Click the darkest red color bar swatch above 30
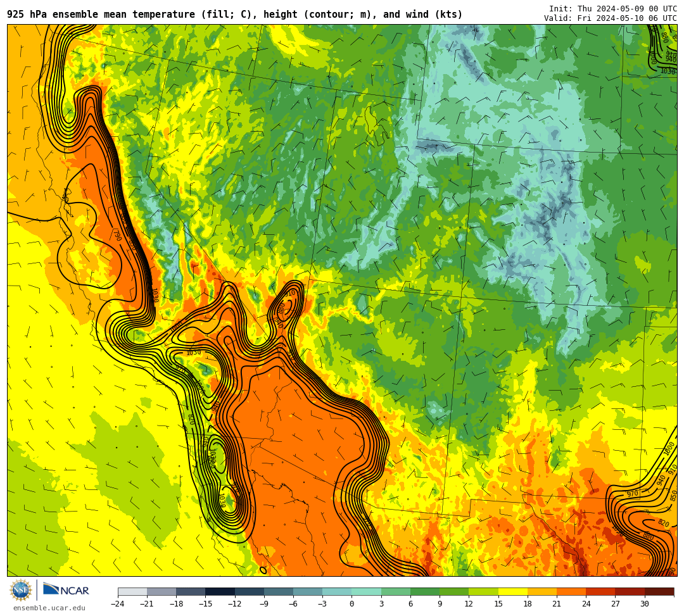684x616 pixels. pyautogui.click(x=659, y=591)
